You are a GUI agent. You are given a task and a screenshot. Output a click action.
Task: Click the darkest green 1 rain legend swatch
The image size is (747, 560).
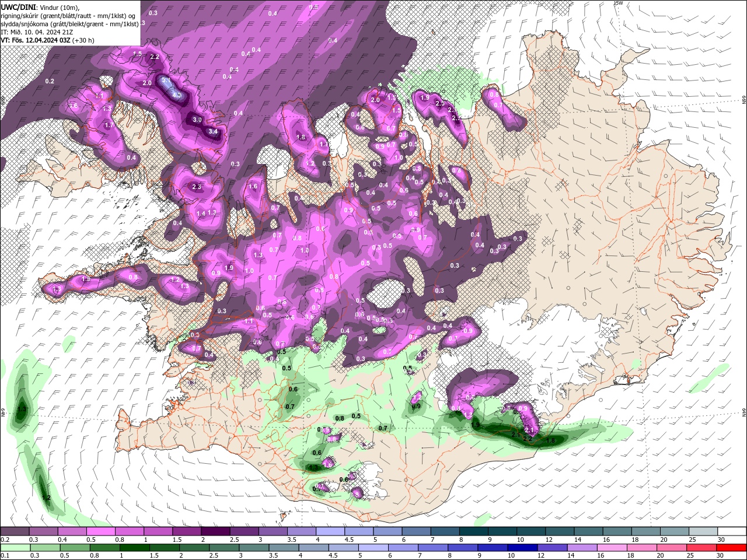134,548
